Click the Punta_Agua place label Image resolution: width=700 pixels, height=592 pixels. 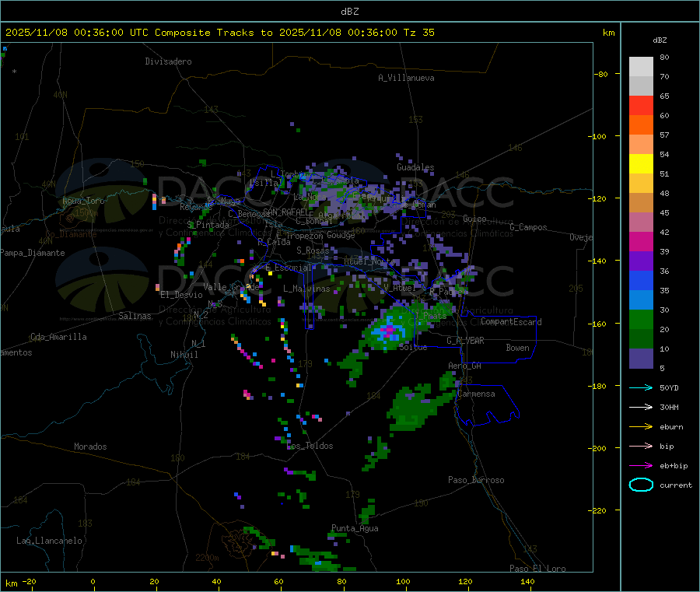pyautogui.click(x=355, y=528)
